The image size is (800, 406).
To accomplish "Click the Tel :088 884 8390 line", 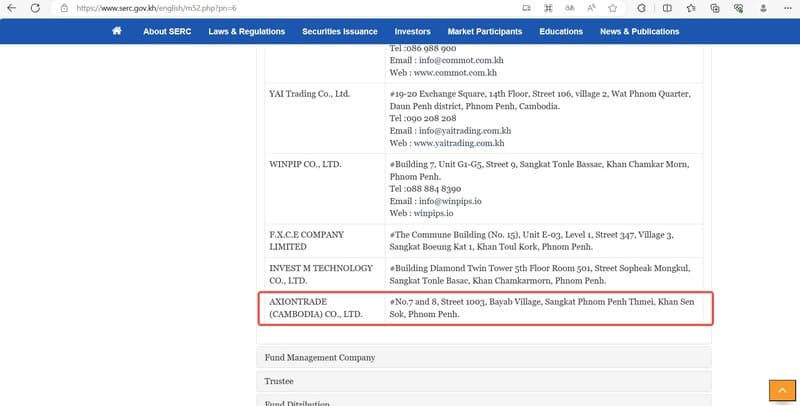I will (x=426, y=189).
